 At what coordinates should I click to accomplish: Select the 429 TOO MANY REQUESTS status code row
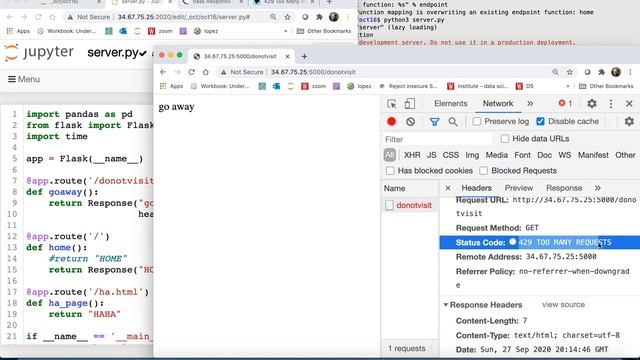[x=540, y=242]
